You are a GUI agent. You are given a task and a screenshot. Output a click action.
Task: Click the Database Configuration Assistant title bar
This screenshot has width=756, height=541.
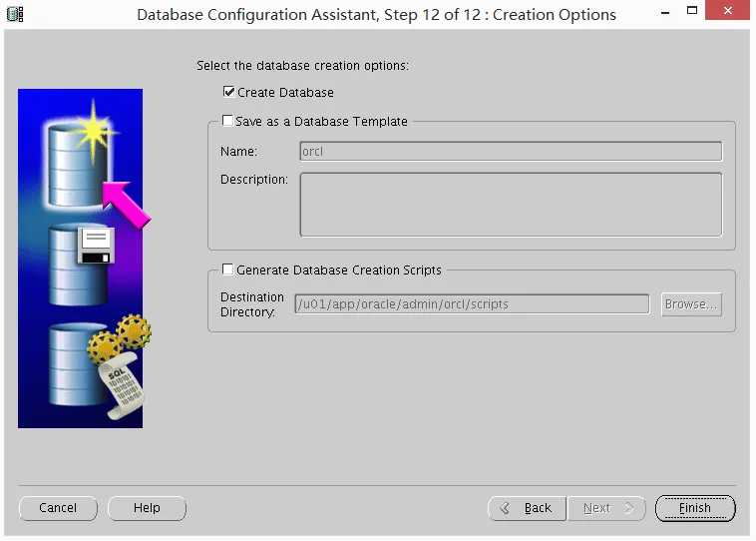click(376, 14)
